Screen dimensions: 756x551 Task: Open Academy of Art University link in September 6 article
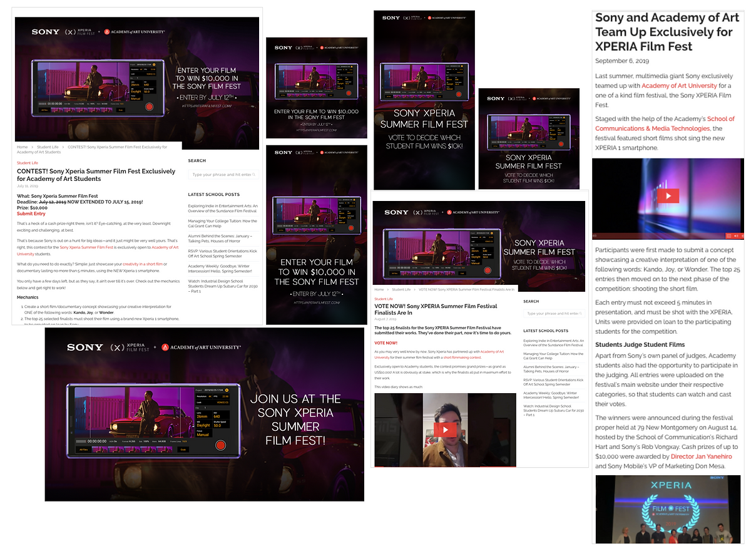[x=679, y=86]
